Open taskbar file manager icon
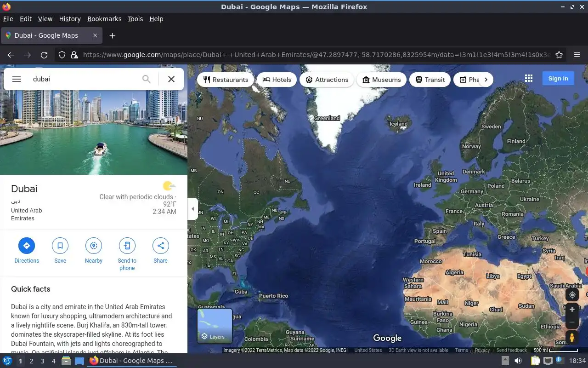 (x=66, y=361)
